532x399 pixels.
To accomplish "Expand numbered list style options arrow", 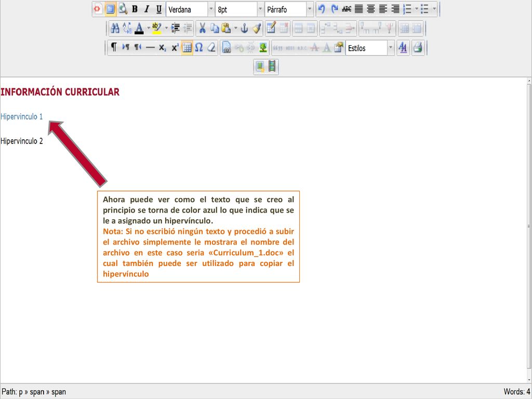I will point(416,9).
